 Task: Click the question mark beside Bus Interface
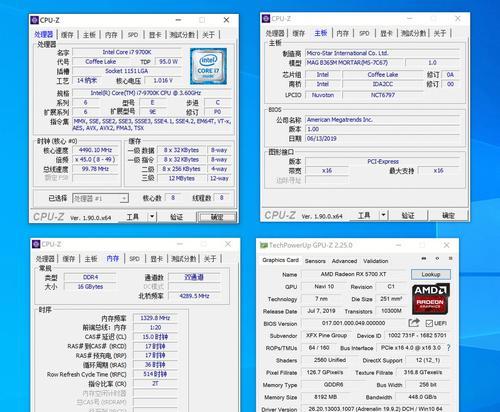coord(449,348)
